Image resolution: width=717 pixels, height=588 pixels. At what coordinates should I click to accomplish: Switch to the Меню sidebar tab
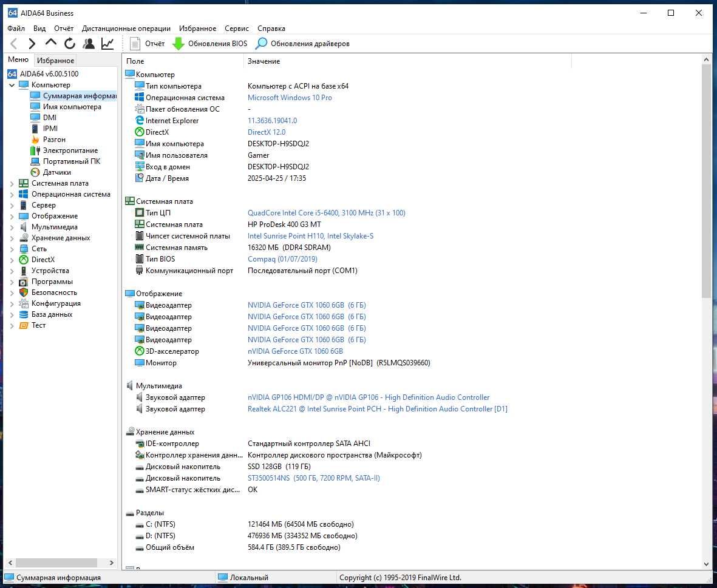[x=18, y=60]
